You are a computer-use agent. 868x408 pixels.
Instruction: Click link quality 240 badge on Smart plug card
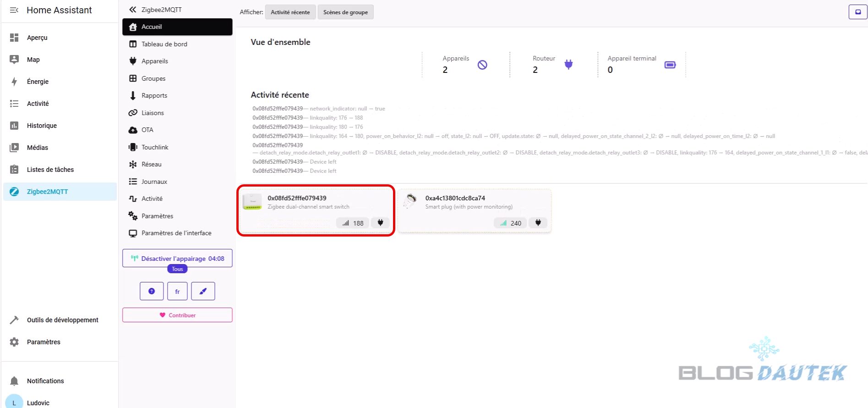click(510, 223)
